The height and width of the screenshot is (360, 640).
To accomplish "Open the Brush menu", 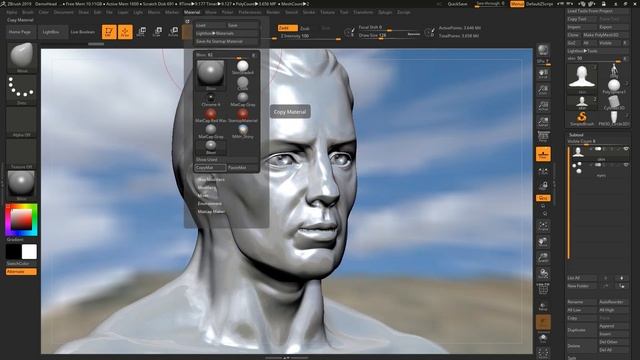I will pyautogui.click(x=28, y=12).
